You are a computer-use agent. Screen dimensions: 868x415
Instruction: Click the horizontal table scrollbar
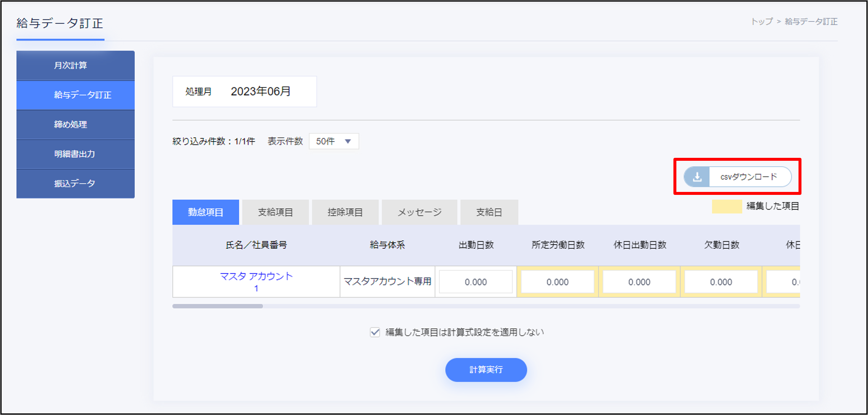(218, 306)
